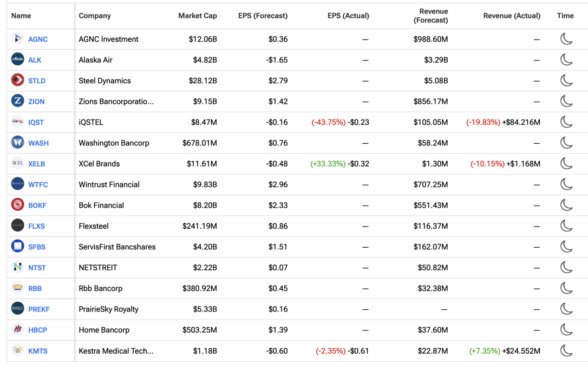This screenshot has width=588, height=365.
Task: Sort by the EPS (Forecast) column header
Action: (263, 16)
